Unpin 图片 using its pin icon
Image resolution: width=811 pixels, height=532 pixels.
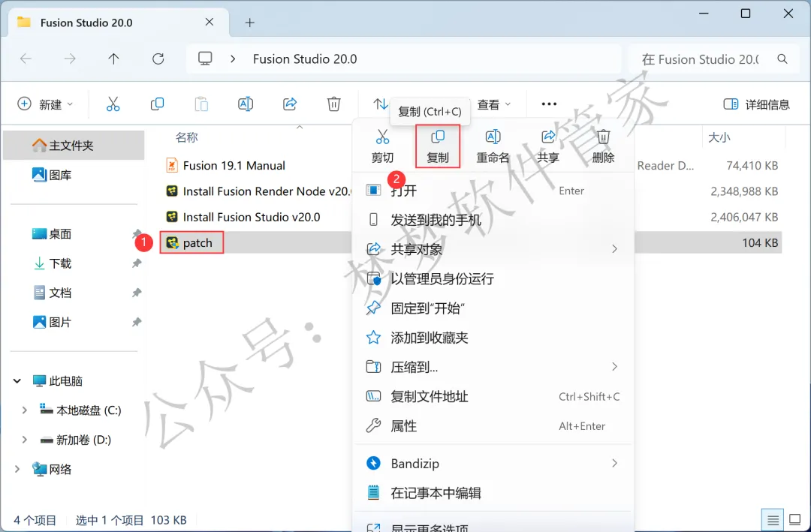[137, 322]
